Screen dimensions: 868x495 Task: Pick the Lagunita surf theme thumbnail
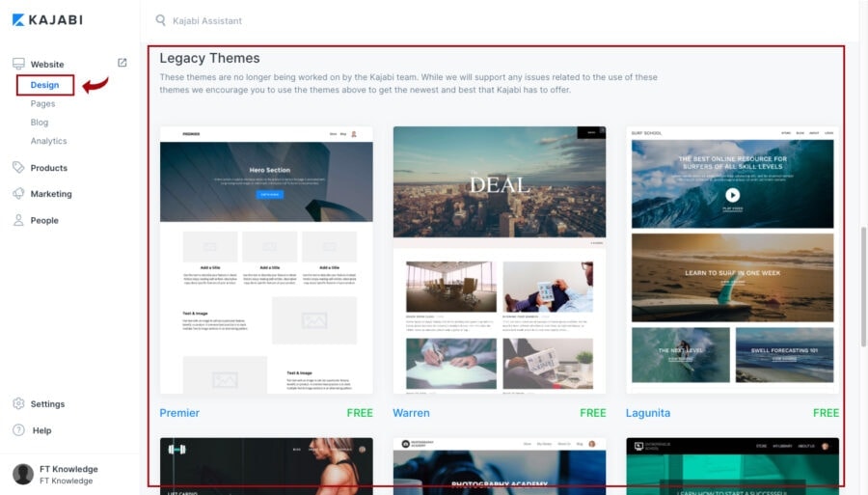coord(732,260)
